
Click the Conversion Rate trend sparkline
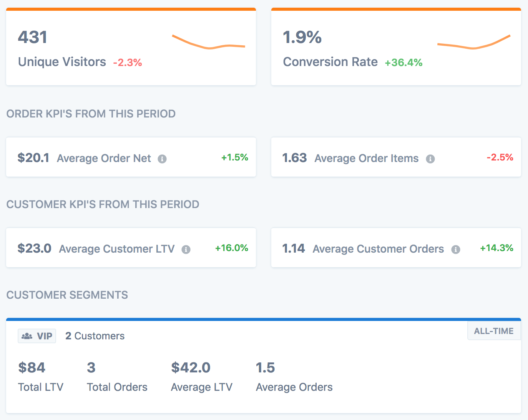(x=473, y=42)
